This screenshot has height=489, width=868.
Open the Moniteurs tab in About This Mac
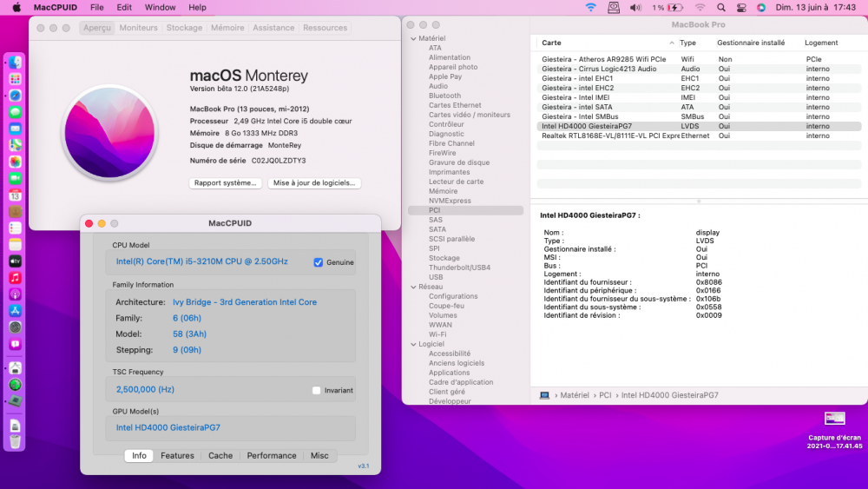point(138,28)
